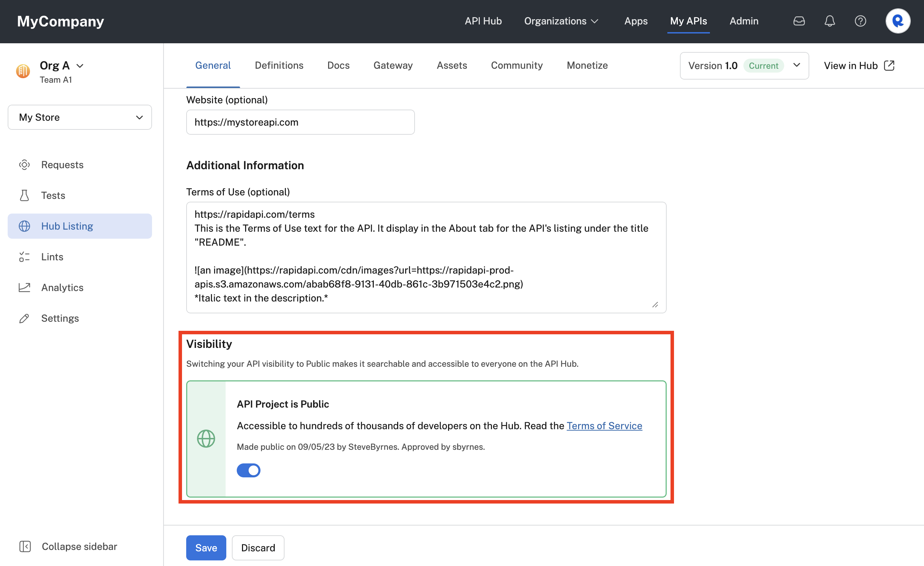Image resolution: width=924 pixels, height=566 pixels.
Task: Open Lints in the sidebar
Action: click(x=80, y=257)
